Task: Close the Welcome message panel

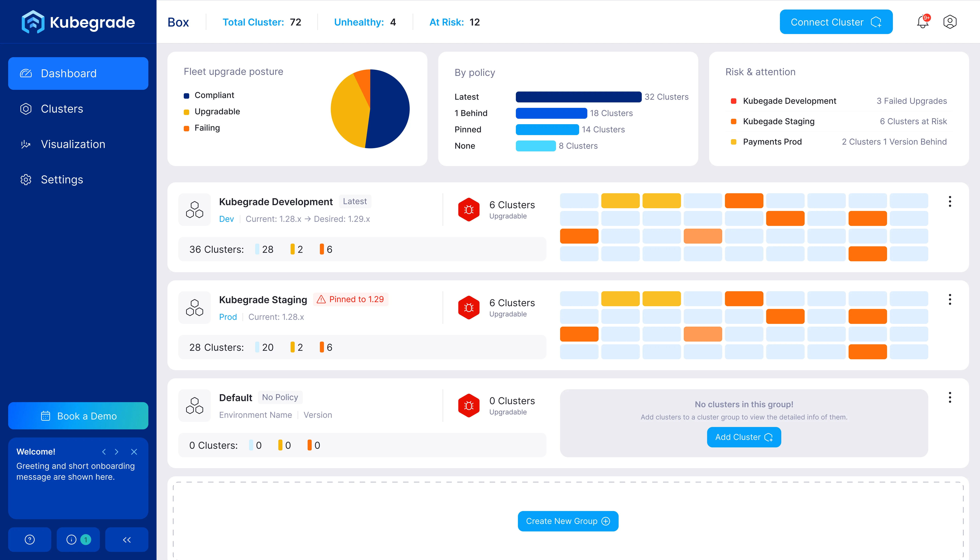Action: click(134, 452)
